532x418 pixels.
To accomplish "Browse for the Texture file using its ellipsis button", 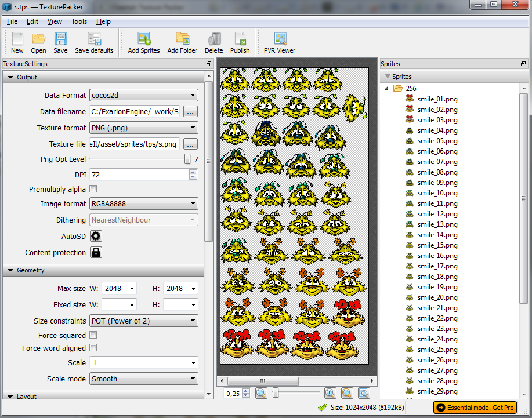I will pos(190,144).
